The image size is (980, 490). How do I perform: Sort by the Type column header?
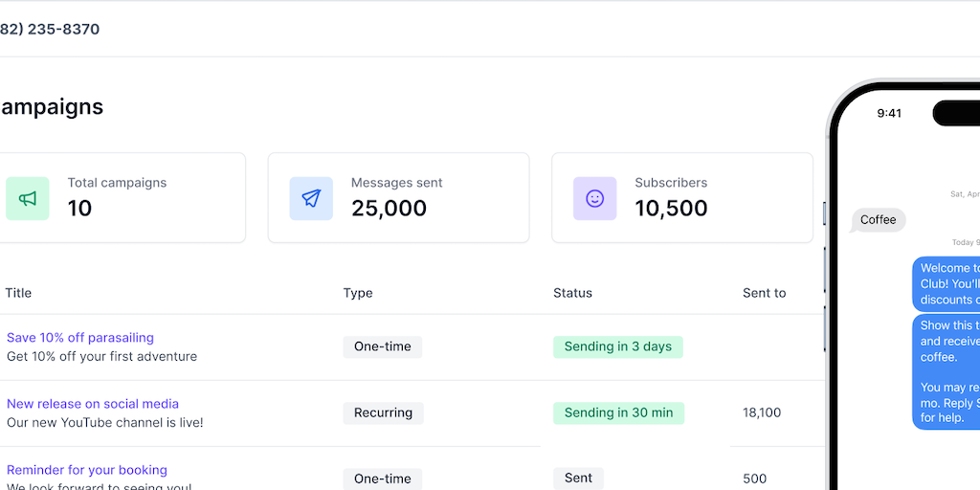[358, 293]
